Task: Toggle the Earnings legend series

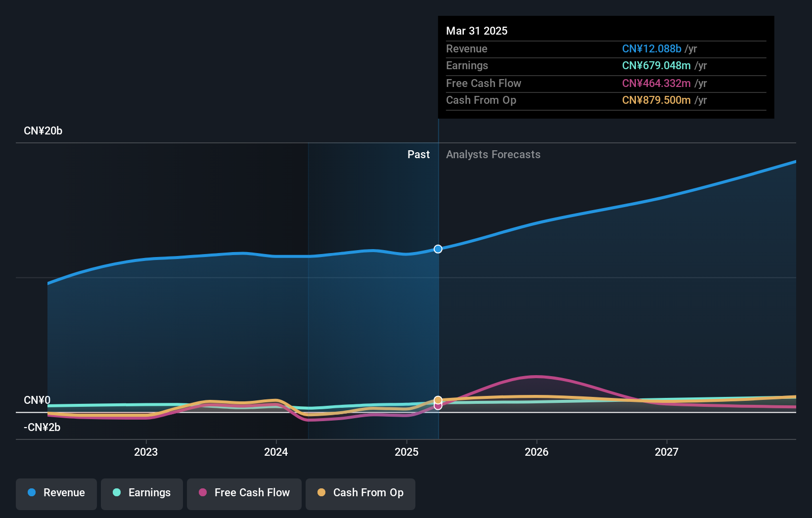Action: pyautogui.click(x=142, y=494)
